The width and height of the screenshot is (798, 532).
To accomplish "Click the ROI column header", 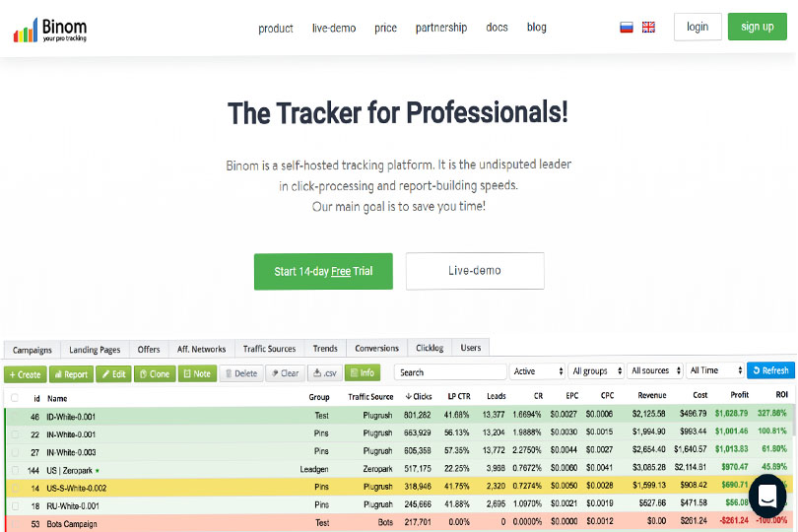I will pyautogui.click(x=781, y=394).
